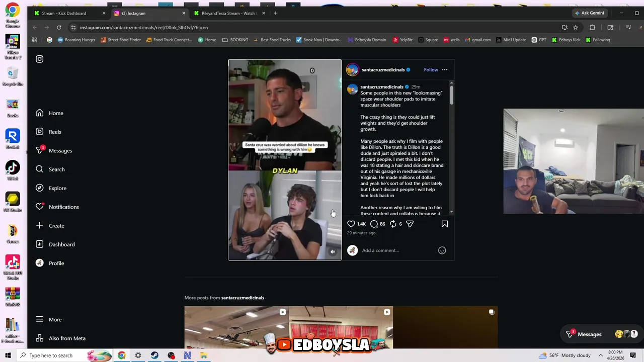Open the BOOKING bookmarks folder
The image size is (644, 362).
click(235, 40)
